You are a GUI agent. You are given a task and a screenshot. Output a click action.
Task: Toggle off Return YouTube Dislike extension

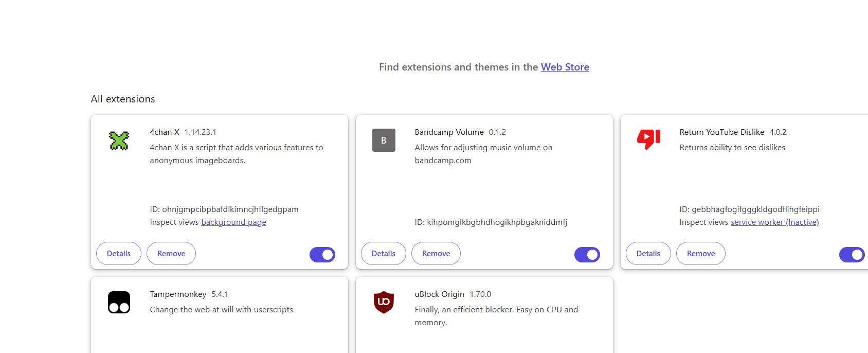point(852,254)
